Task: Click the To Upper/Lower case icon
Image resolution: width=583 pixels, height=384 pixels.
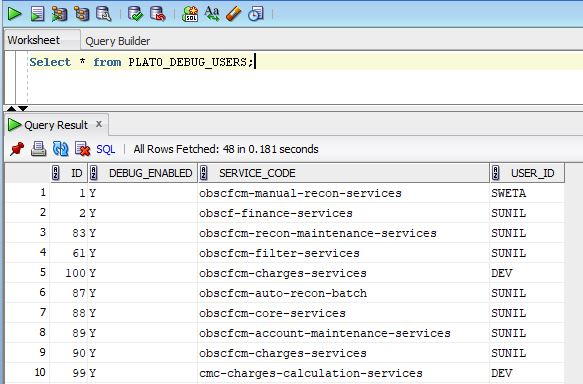Action: [212, 14]
